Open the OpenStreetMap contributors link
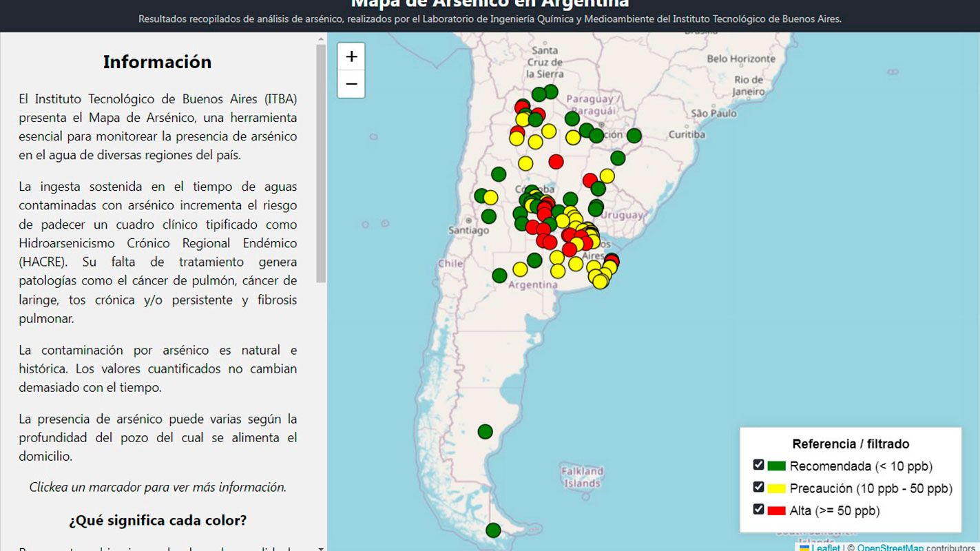This screenshot has height=551, width=980. 890,548
